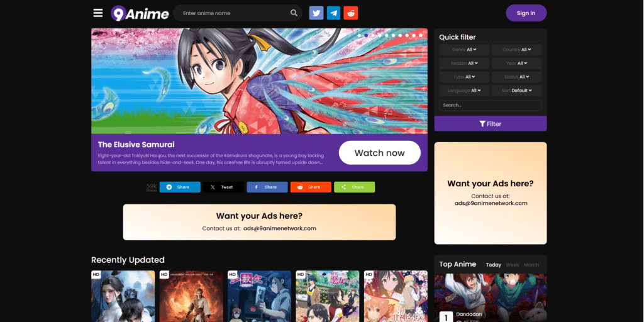The image size is (644, 322).
Task: Share via the Facebook Share button
Action: tap(267, 187)
